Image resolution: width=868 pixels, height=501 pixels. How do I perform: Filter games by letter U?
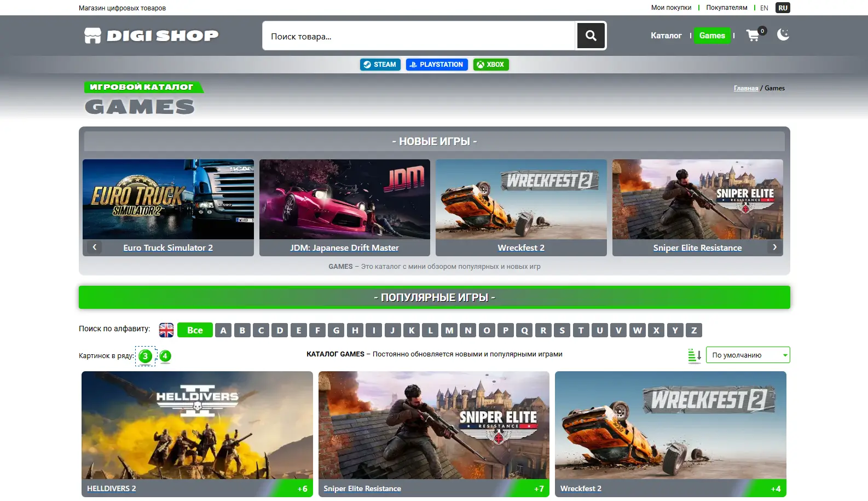coord(600,330)
